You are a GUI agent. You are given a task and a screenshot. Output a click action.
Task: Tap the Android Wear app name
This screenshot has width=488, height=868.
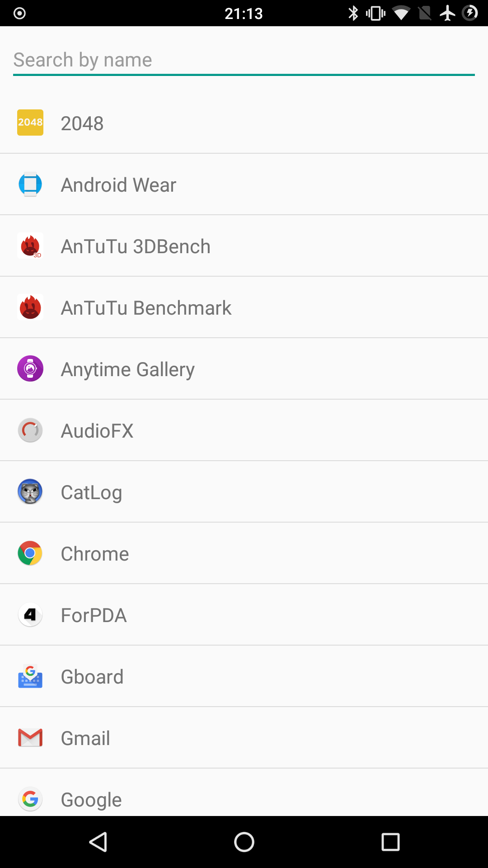pyautogui.click(x=118, y=185)
